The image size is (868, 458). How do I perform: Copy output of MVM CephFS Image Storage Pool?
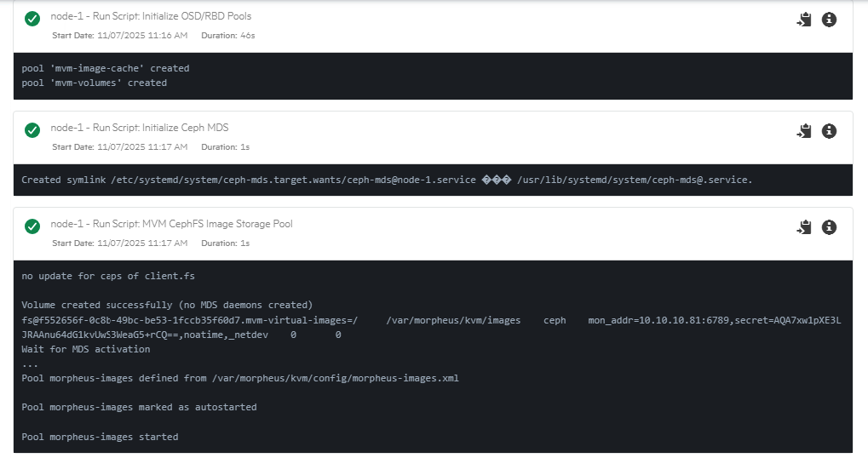pyautogui.click(x=804, y=227)
